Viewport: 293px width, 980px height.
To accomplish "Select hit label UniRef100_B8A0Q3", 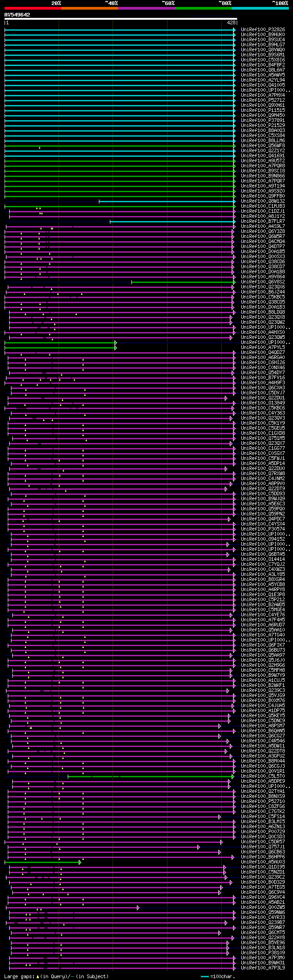I will pos(263,131).
